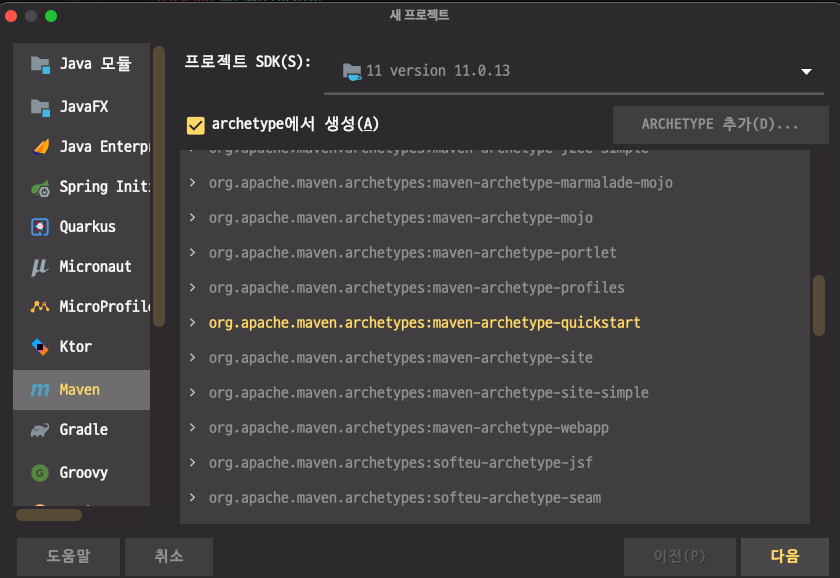Expand maven-archetype-profiles node
Viewport: 840px width, 578px height.
pyautogui.click(x=192, y=288)
